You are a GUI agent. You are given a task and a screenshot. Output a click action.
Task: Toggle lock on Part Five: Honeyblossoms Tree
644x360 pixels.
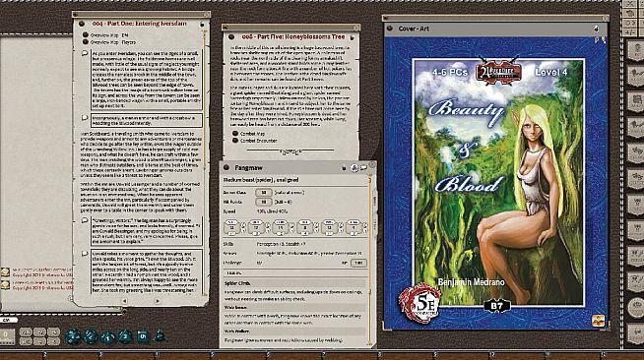pos(352,37)
